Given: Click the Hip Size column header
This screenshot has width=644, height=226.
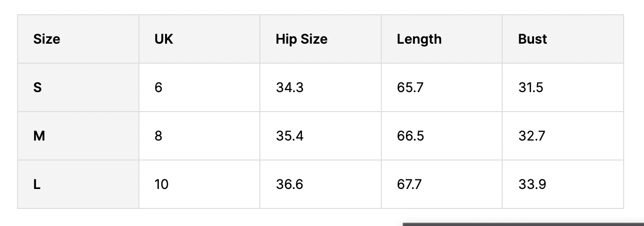Looking at the screenshot, I should coord(301,39).
